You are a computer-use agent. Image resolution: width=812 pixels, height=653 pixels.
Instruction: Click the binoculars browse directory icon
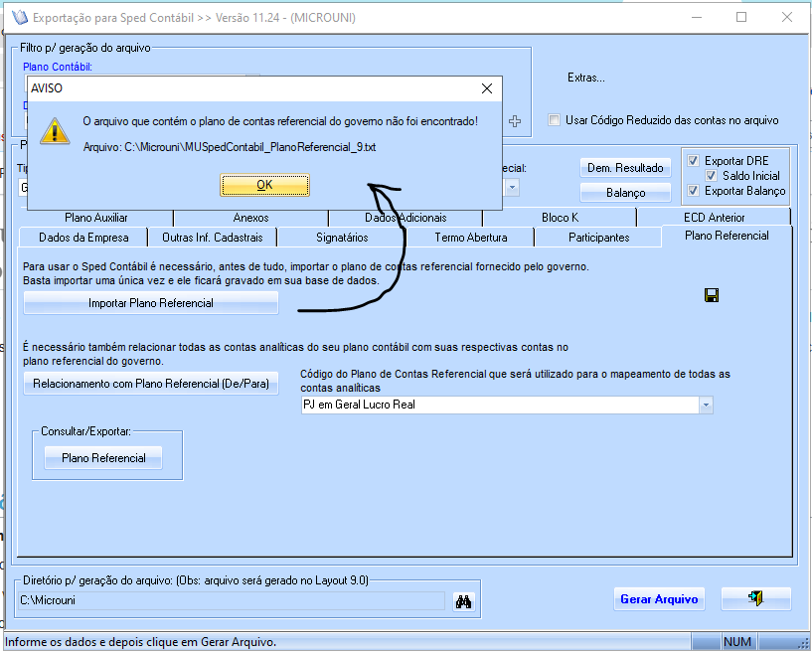pyautogui.click(x=463, y=601)
